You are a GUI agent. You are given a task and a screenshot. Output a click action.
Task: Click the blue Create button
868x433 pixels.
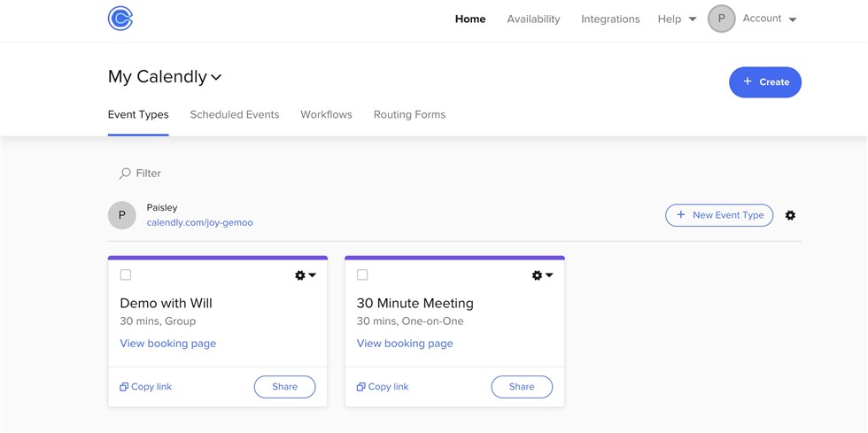pos(765,82)
